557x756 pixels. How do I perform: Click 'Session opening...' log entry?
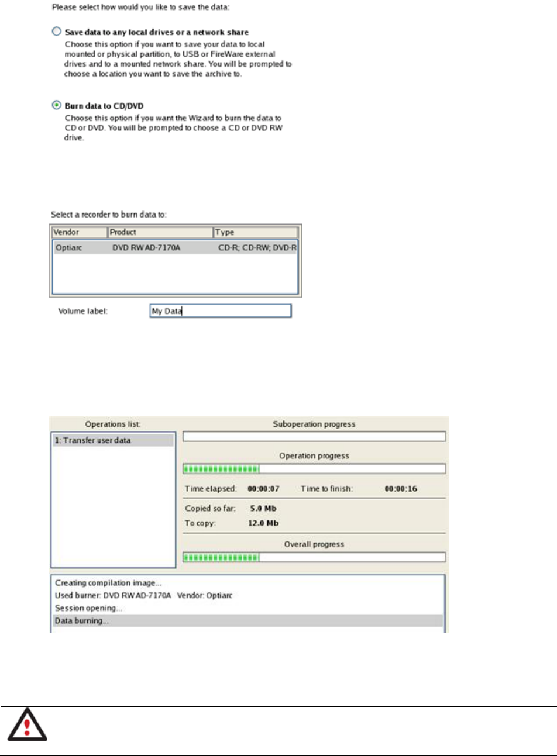click(x=88, y=608)
